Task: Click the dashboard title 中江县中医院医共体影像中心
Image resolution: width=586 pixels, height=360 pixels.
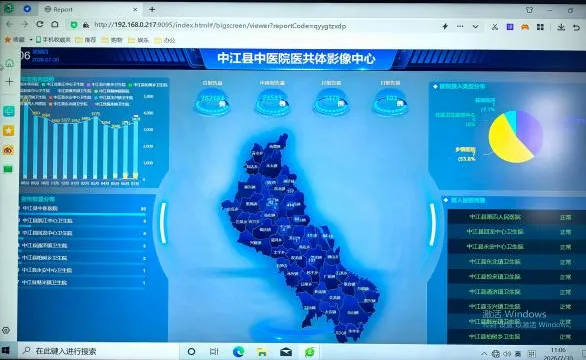Action: [x=296, y=59]
